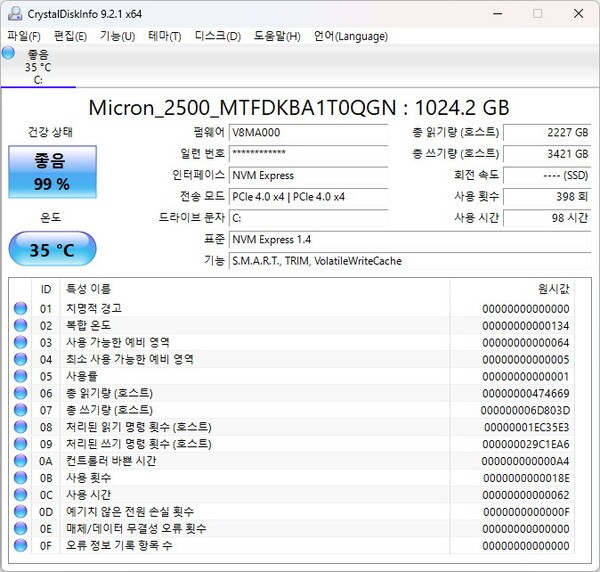Select the C: drive status orb
The height and width of the screenshot is (572, 600).
pyautogui.click(x=8, y=53)
